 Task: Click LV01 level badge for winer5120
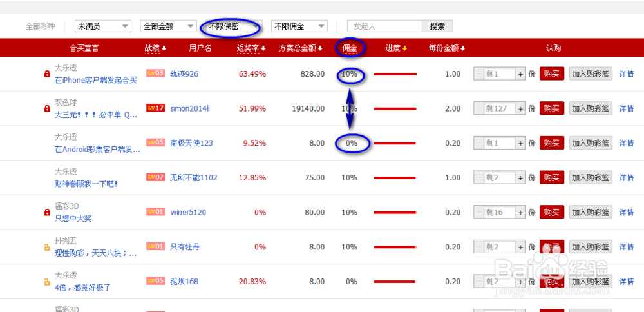point(156,211)
